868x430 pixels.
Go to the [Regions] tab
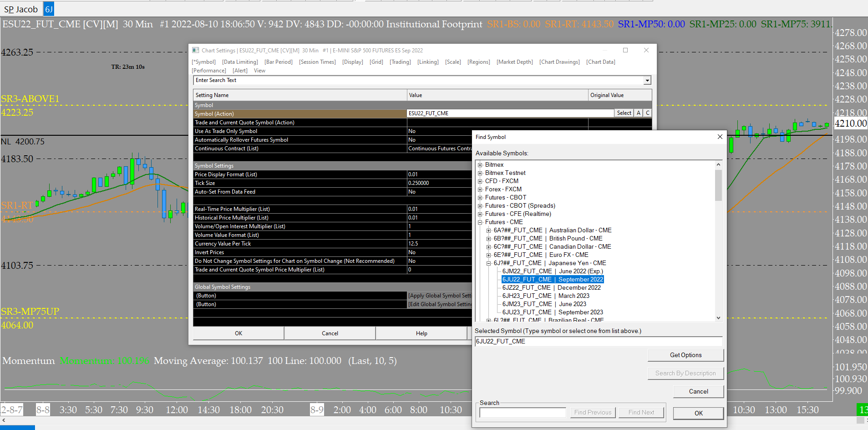point(479,62)
